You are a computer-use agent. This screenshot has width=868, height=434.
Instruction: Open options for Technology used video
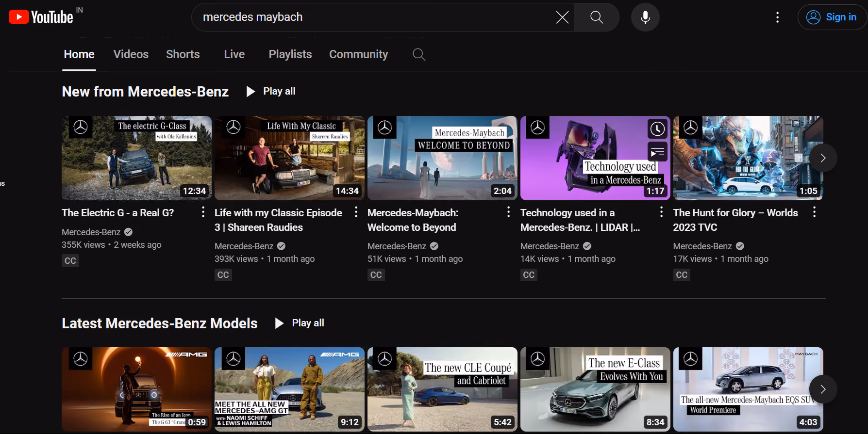661,212
